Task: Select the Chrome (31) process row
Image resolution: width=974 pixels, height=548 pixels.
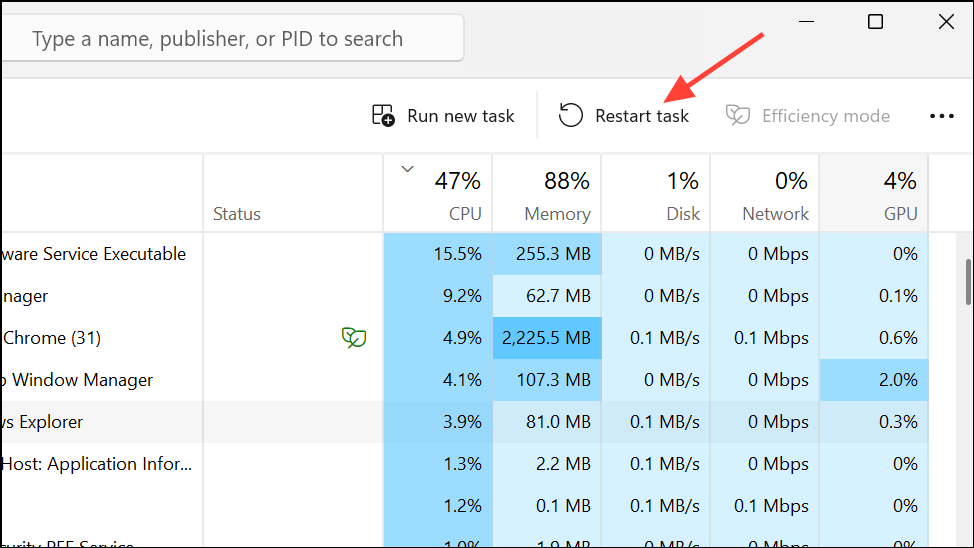Action: 100,338
